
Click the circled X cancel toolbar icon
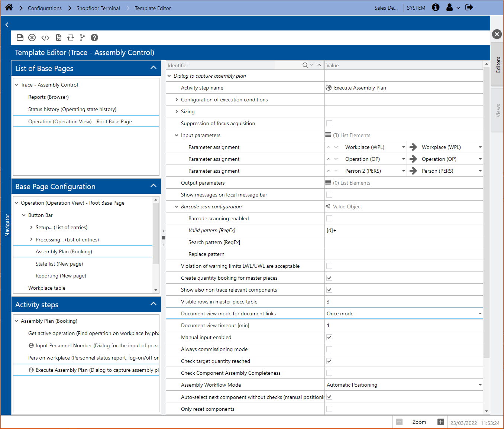[32, 38]
